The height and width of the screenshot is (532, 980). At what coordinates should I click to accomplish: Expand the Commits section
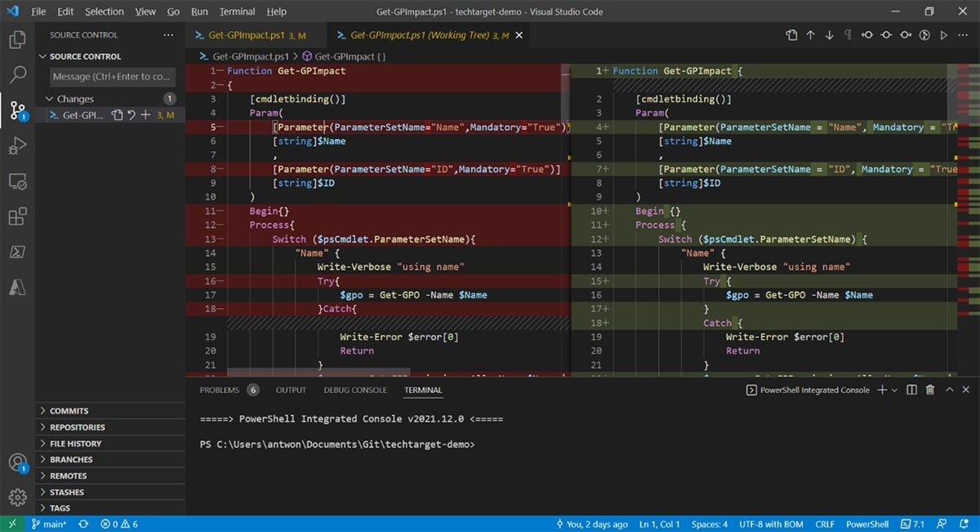69,411
